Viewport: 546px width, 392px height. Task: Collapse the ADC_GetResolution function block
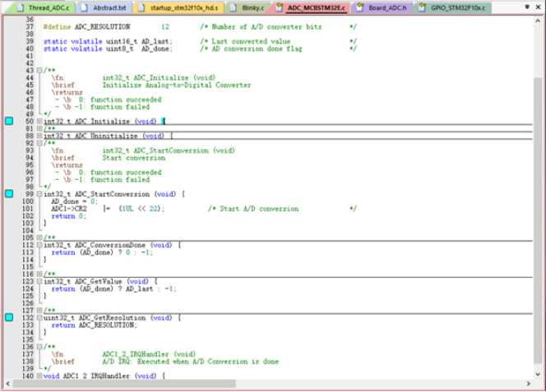click(39, 317)
